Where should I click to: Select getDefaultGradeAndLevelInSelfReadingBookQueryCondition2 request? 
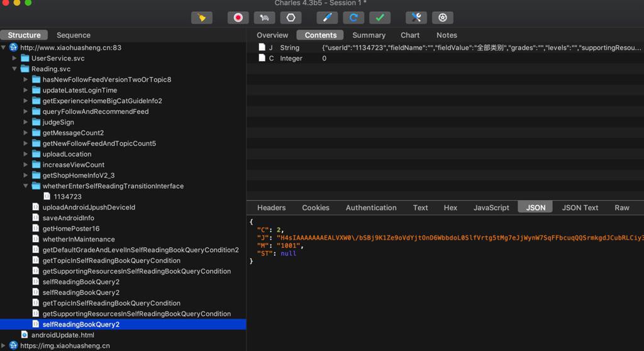(x=140, y=250)
